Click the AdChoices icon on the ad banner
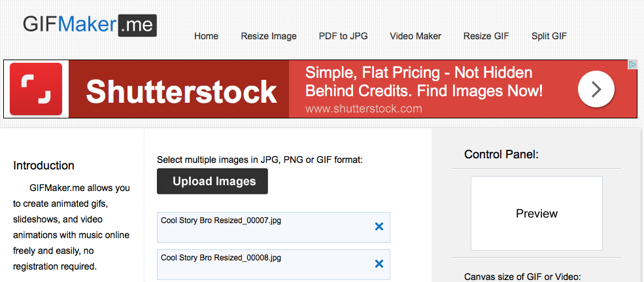The image size is (644, 282). pyautogui.click(x=632, y=65)
